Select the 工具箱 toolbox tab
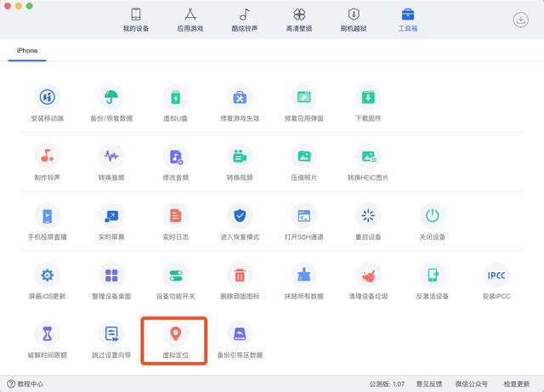Image resolution: width=544 pixels, height=392 pixels. pyautogui.click(x=408, y=20)
